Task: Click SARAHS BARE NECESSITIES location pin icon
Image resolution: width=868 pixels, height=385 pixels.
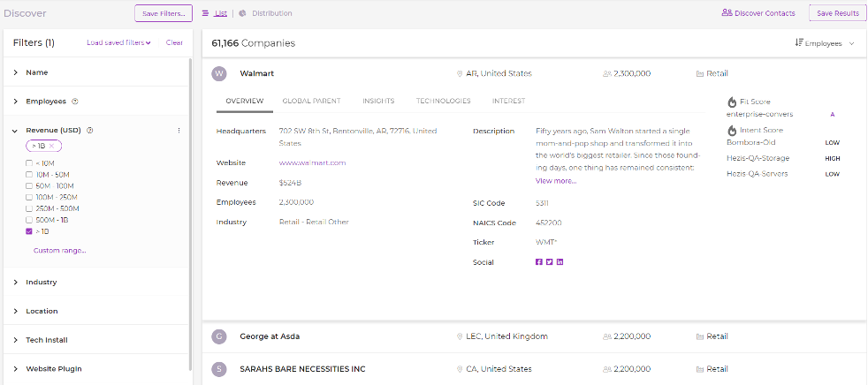Action: click(x=460, y=369)
